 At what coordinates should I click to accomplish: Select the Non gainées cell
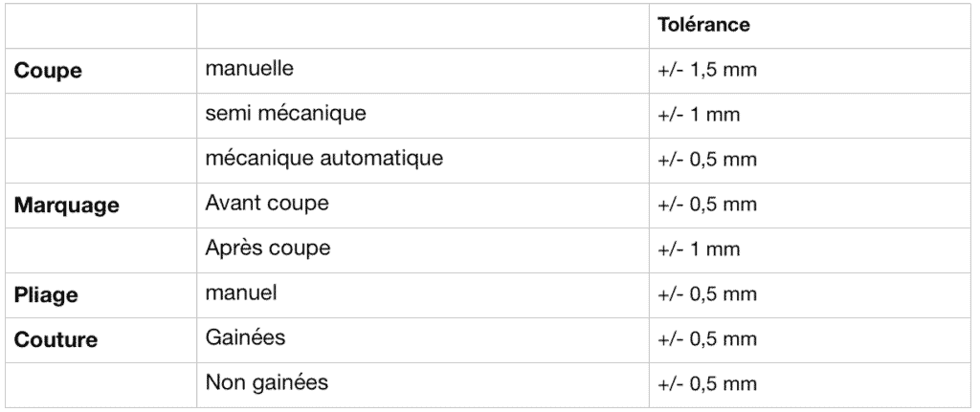point(266,383)
